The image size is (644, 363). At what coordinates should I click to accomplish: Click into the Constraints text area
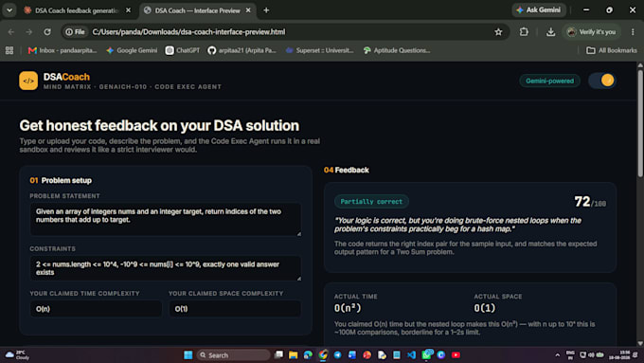pyautogui.click(x=166, y=268)
